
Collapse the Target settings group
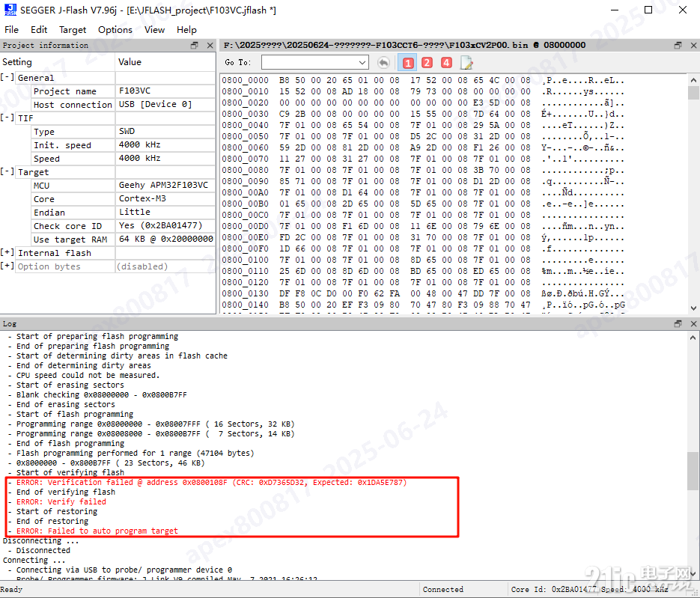coord(7,172)
